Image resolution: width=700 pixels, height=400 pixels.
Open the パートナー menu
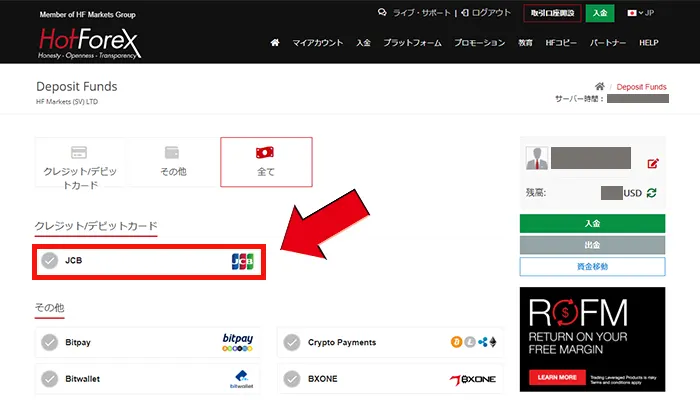tap(608, 43)
